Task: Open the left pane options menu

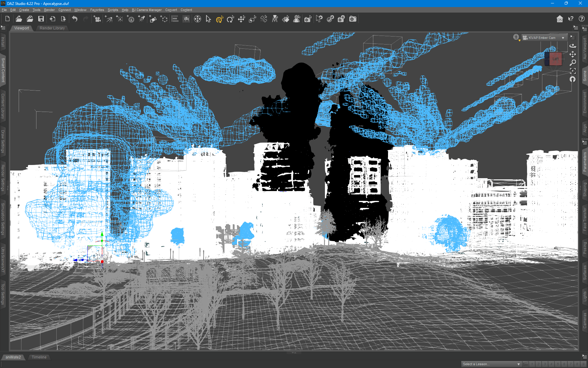Action: 3,28
